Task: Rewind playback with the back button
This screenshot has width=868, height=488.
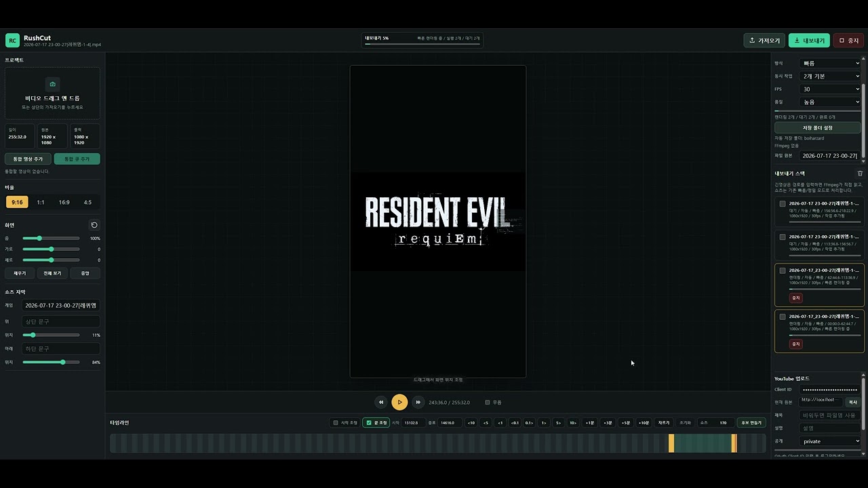Action: [381, 402]
